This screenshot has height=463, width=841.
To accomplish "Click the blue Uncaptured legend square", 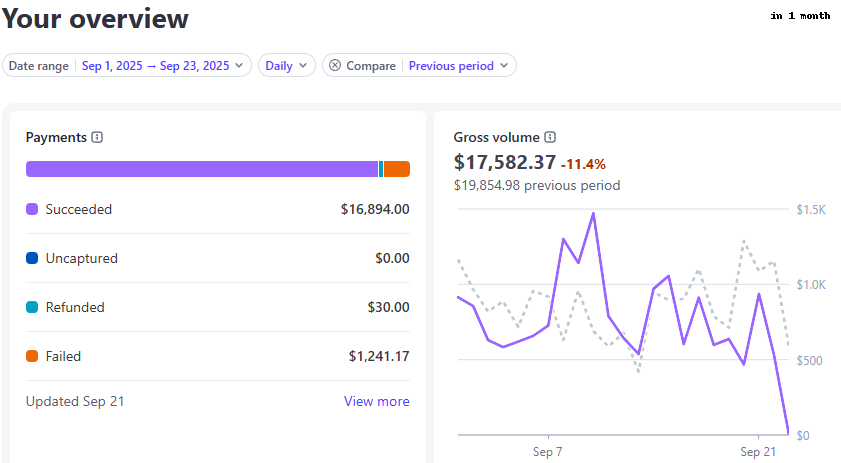I will pyautogui.click(x=32, y=259).
